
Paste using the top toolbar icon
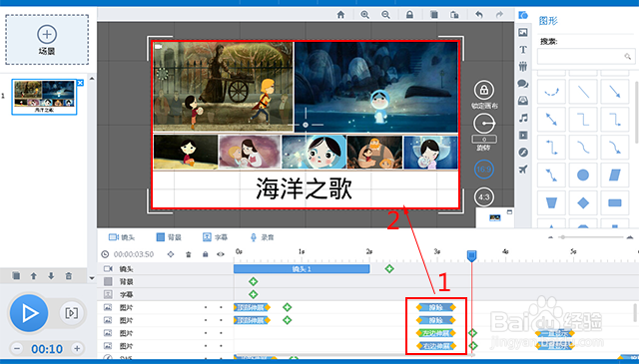454,15
